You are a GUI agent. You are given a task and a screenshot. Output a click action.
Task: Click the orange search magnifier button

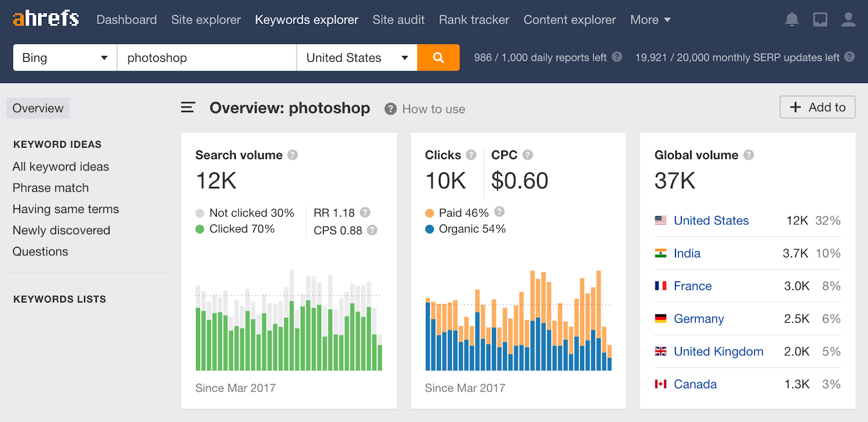tap(438, 58)
